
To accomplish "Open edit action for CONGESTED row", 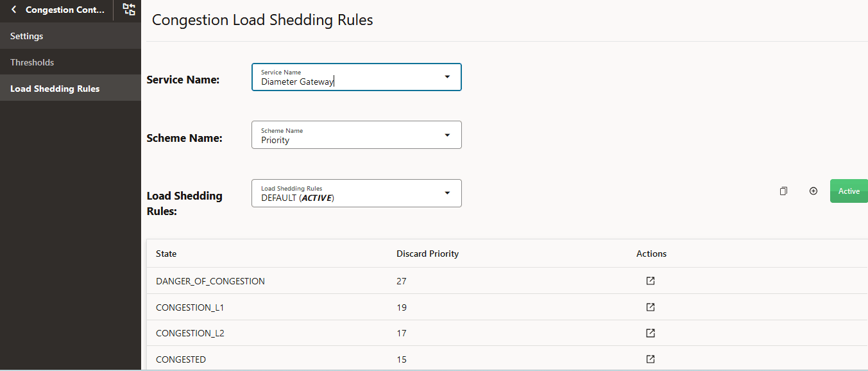I will click(651, 359).
